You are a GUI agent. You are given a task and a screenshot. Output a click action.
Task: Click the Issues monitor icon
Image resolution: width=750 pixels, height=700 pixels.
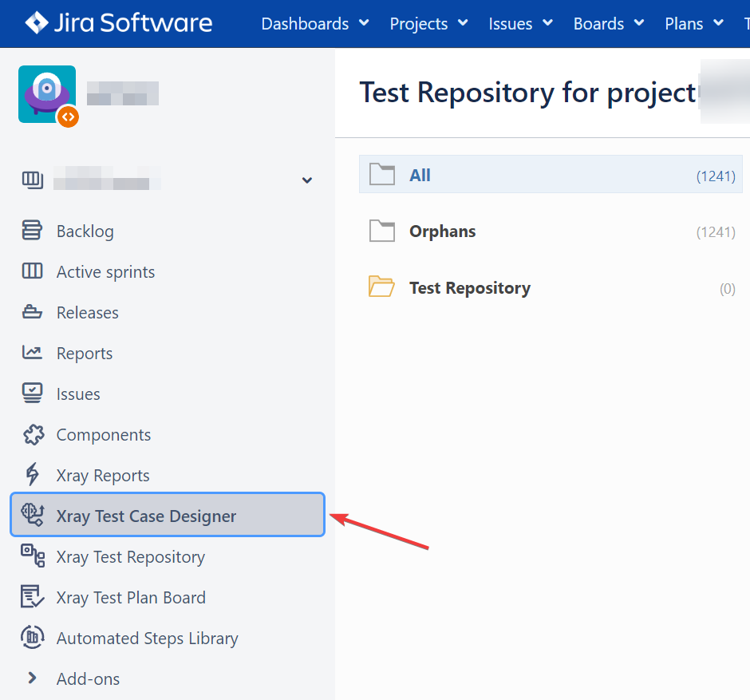(32, 394)
